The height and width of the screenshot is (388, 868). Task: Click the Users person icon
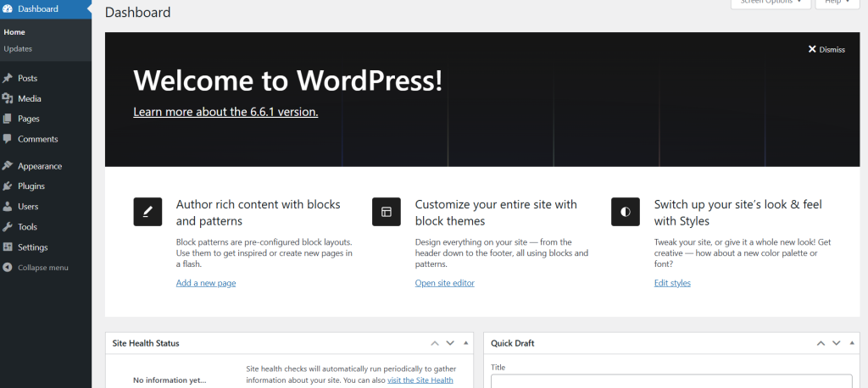[x=7, y=207]
